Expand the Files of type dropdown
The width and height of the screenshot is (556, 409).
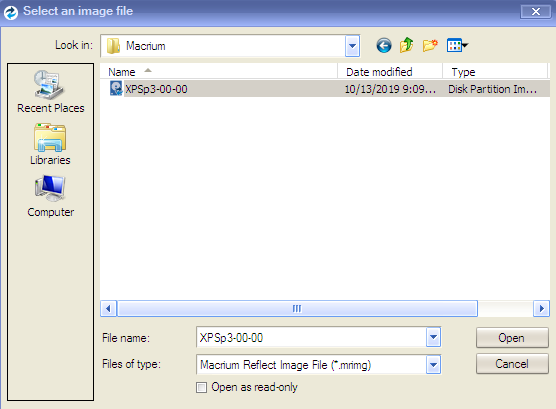pyautogui.click(x=433, y=365)
